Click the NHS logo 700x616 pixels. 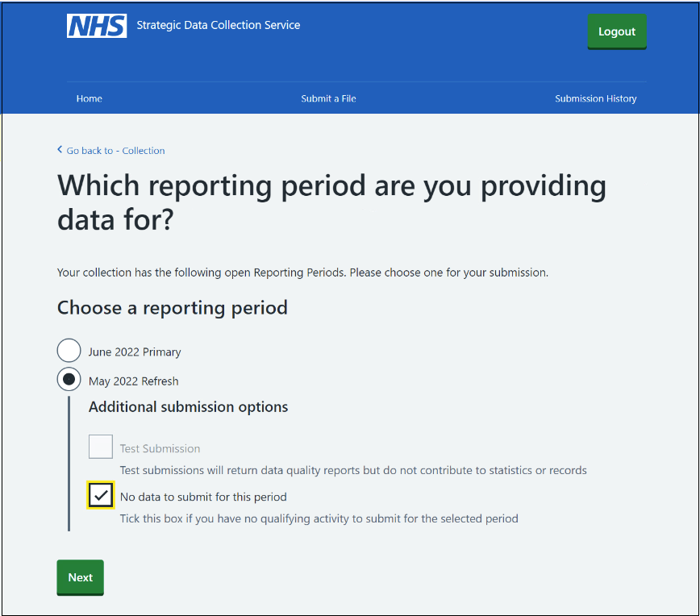[97, 26]
